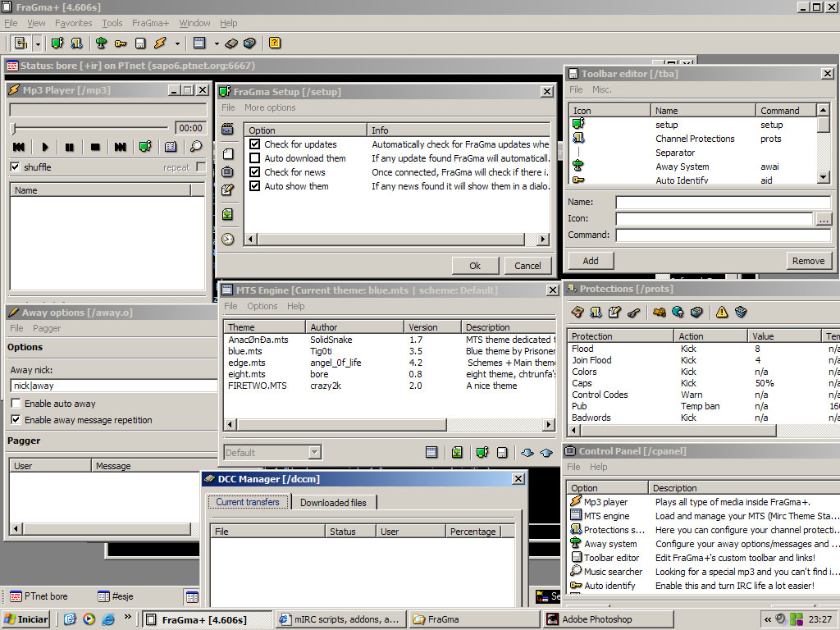Uncheck Check for updates option
The image size is (840, 630).
point(255,144)
